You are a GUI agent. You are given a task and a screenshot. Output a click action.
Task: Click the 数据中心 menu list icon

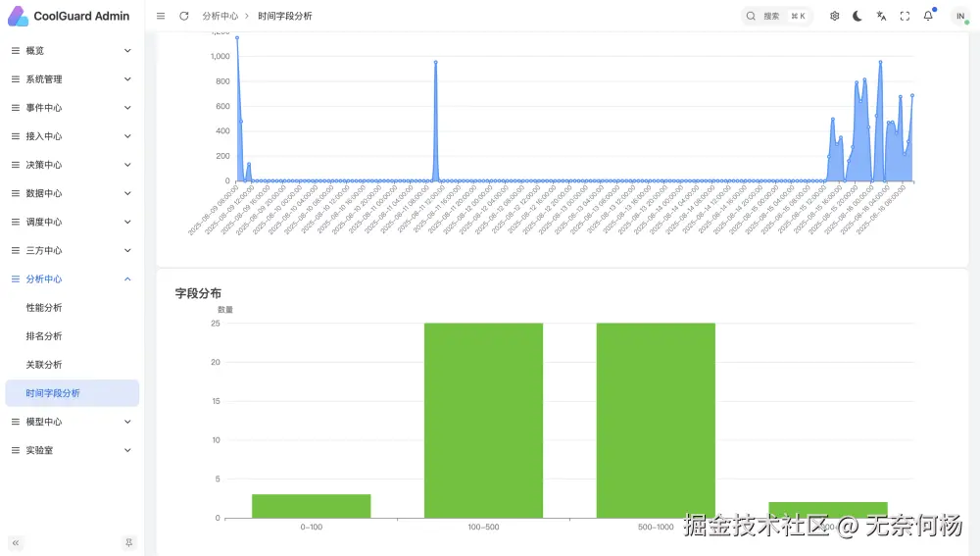coord(16,193)
